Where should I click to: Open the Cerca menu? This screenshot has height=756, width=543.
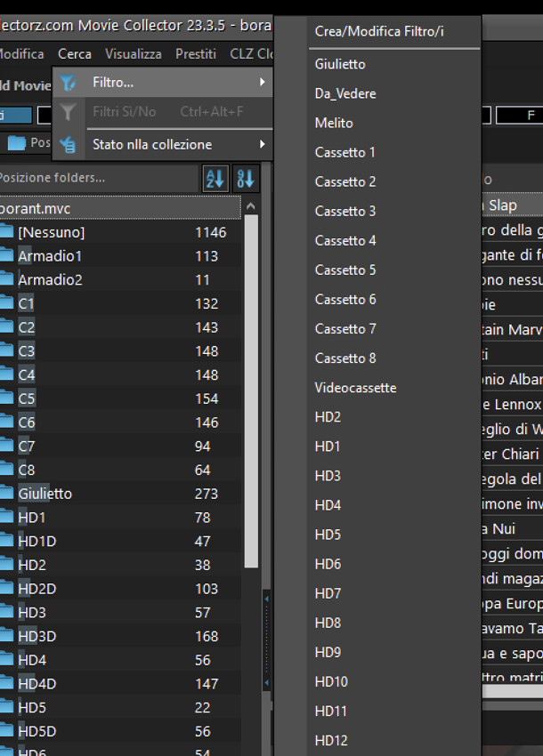pyautogui.click(x=75, y=54)
